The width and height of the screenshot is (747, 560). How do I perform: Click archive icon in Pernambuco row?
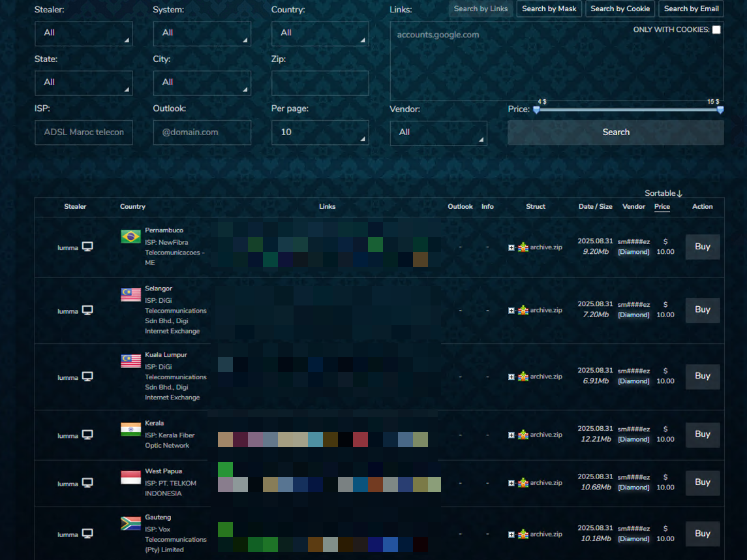(523, 247)
